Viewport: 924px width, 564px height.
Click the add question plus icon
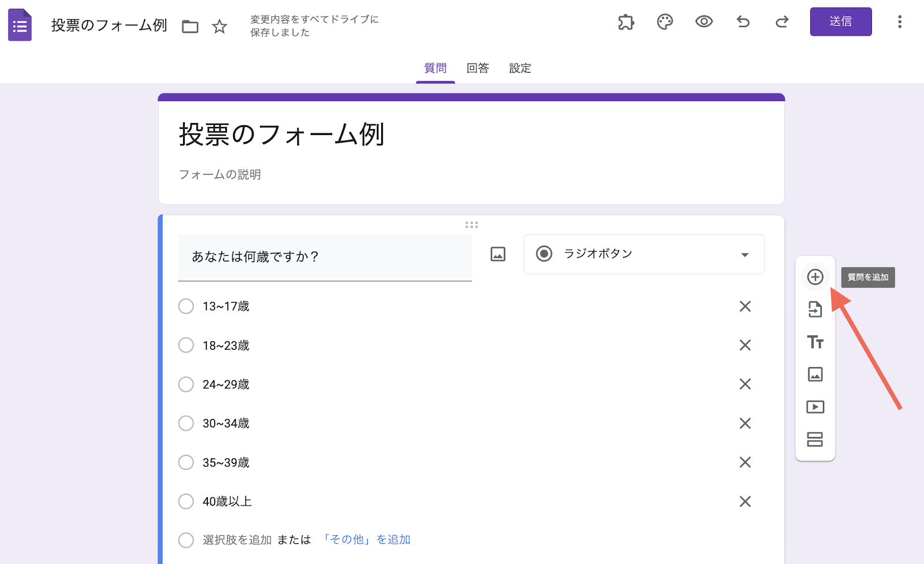[x=815, y=277]
